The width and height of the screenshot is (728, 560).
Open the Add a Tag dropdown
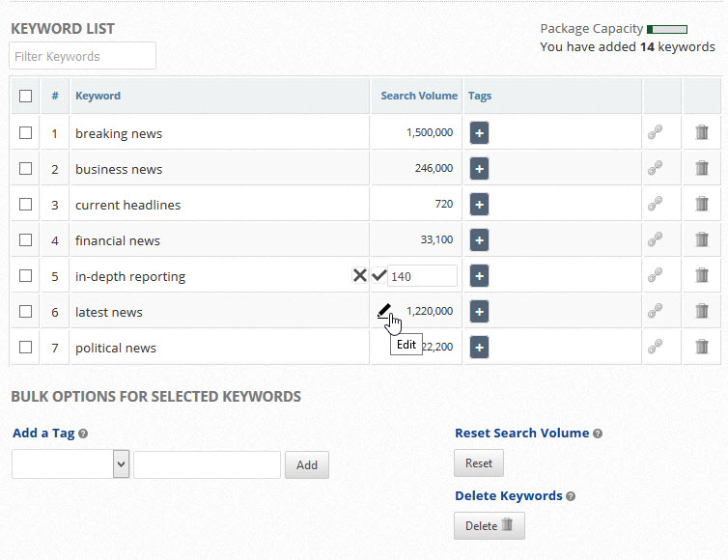pos(70,464)
